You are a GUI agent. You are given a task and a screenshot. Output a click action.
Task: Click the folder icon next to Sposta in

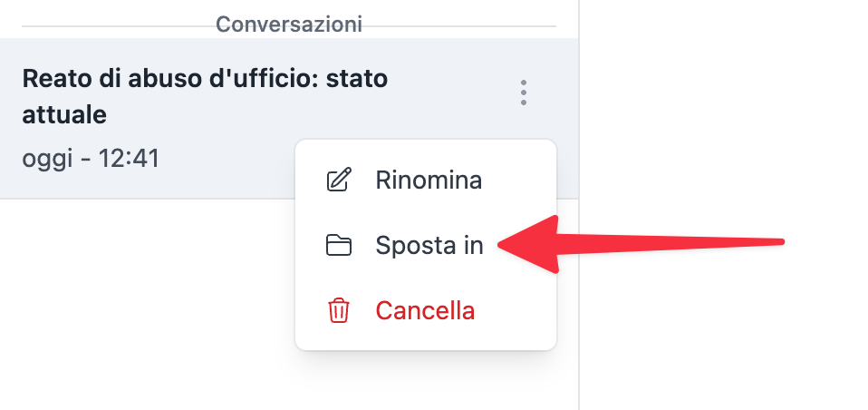(338, 246)
